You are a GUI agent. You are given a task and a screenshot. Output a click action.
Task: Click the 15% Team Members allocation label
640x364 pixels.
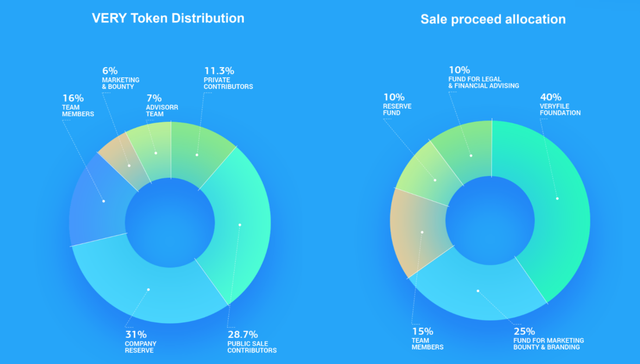click(427, 339)
